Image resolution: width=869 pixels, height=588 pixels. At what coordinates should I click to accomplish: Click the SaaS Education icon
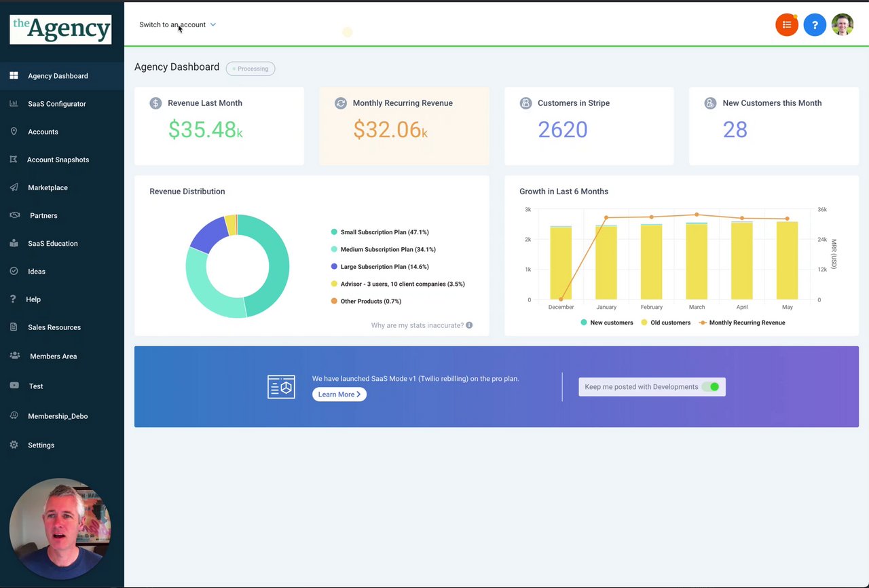pos(14,243)
